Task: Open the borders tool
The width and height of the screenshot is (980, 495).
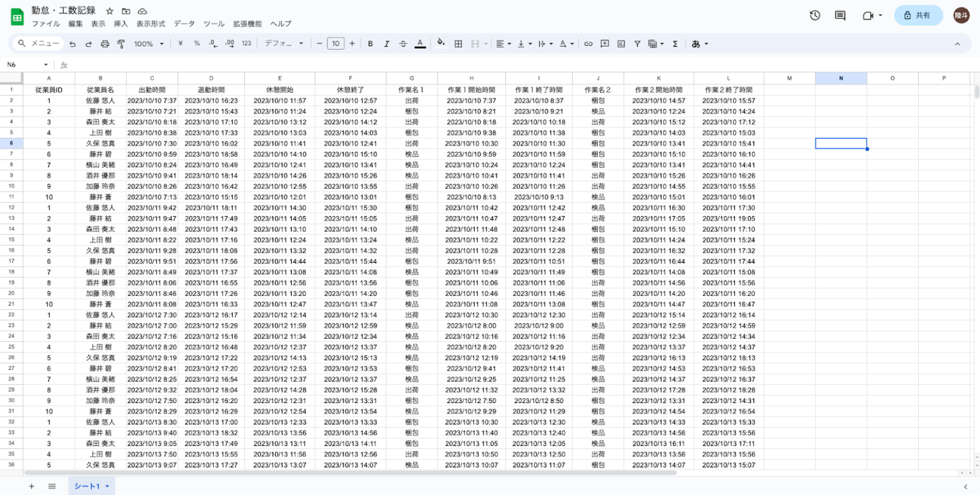Action: [x=458, y=44]
